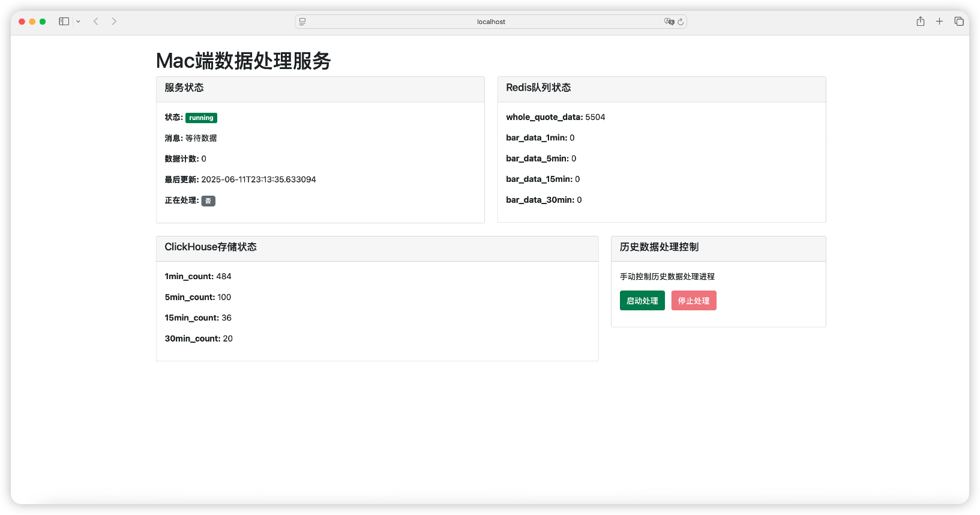This screenshot has width=980, height=515.
Task: Click the bar_data_5min: 0 entry
Action: [541, 158]
